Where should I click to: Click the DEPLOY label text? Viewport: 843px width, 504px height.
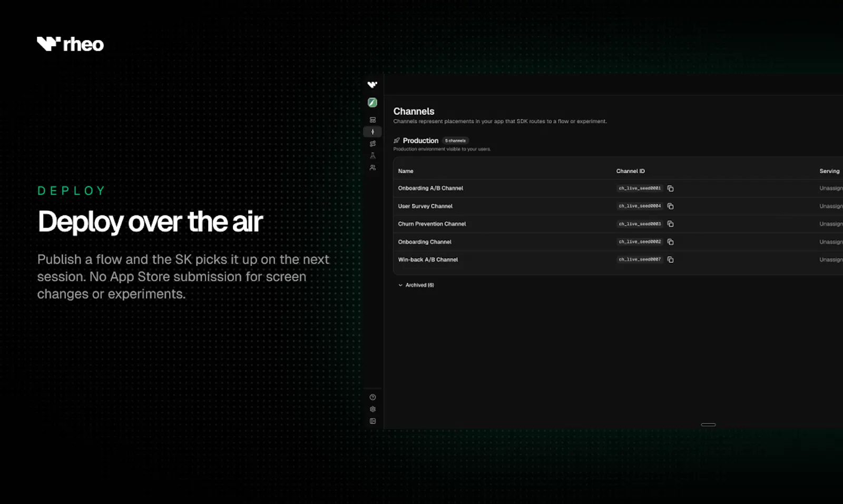pos(72,191)
